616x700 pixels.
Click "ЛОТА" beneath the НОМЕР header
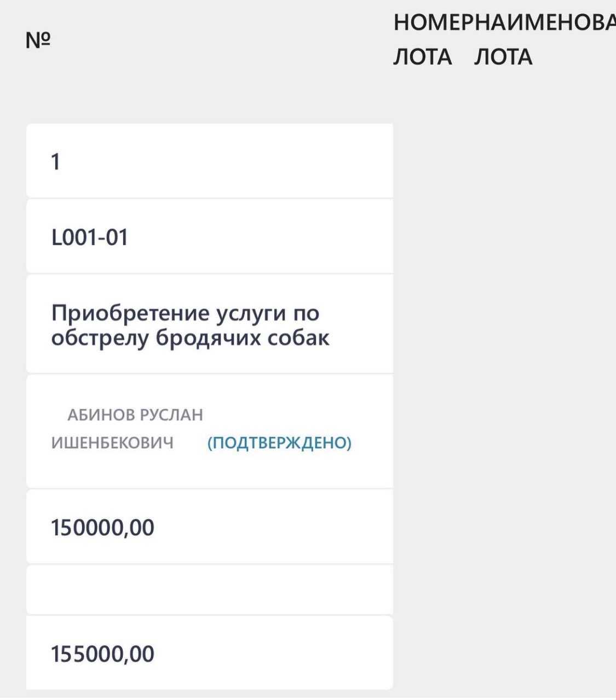[422, 57]
